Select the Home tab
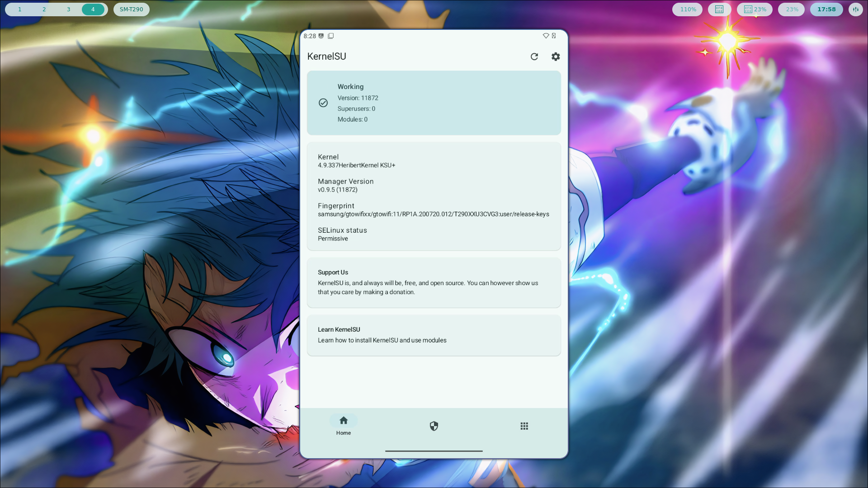This screenshot has height=488, width=868. tap(344, 426)
